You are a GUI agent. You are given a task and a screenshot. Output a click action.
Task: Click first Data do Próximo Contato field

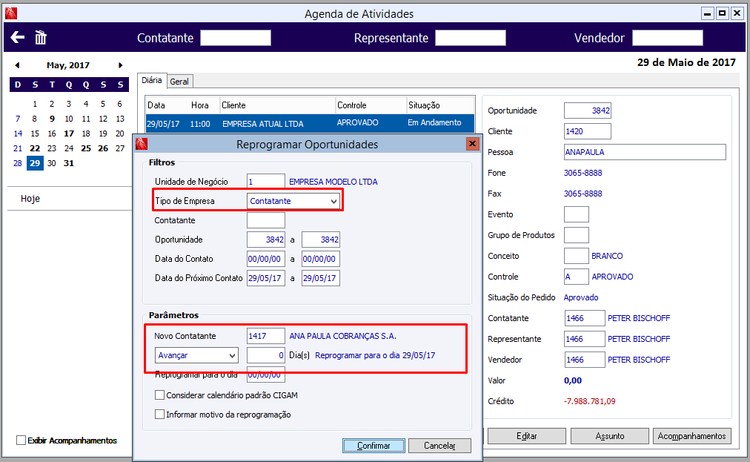pyautogui.click(x=266, y=278)
